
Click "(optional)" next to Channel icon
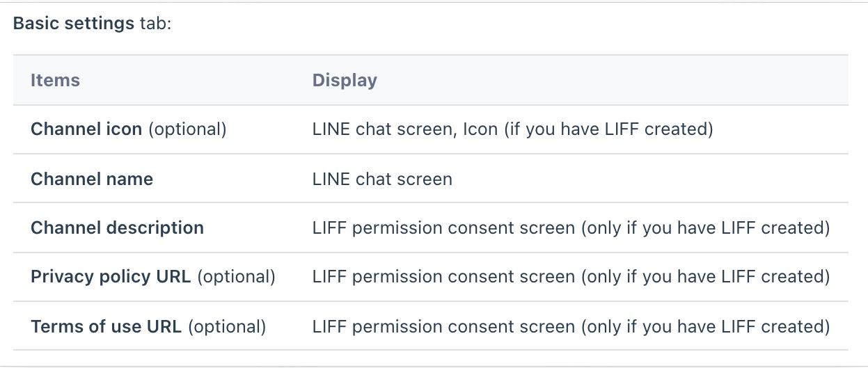[188, 129]
